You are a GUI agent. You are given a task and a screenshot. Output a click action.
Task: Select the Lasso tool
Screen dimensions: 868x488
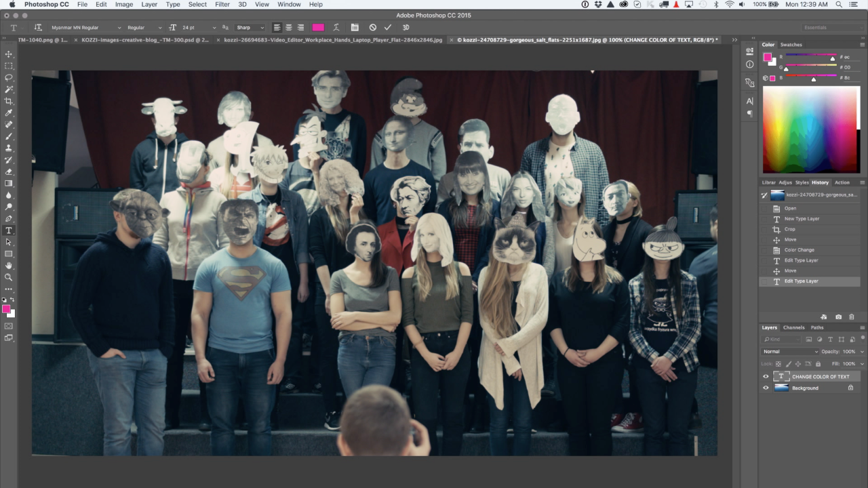[9, 77]
